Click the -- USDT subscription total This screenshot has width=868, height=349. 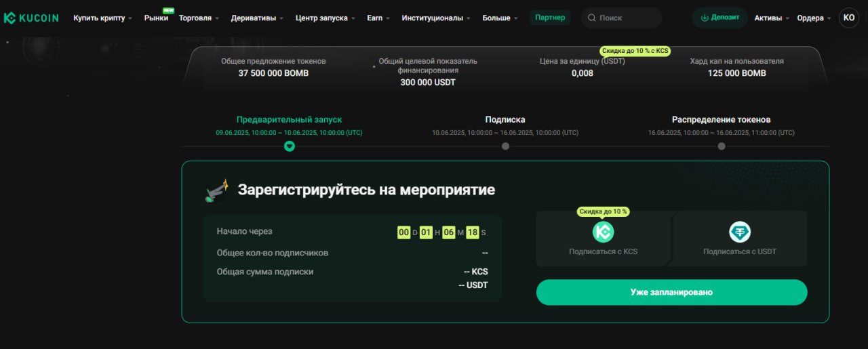pyautogui.click(x=473, y=285)
